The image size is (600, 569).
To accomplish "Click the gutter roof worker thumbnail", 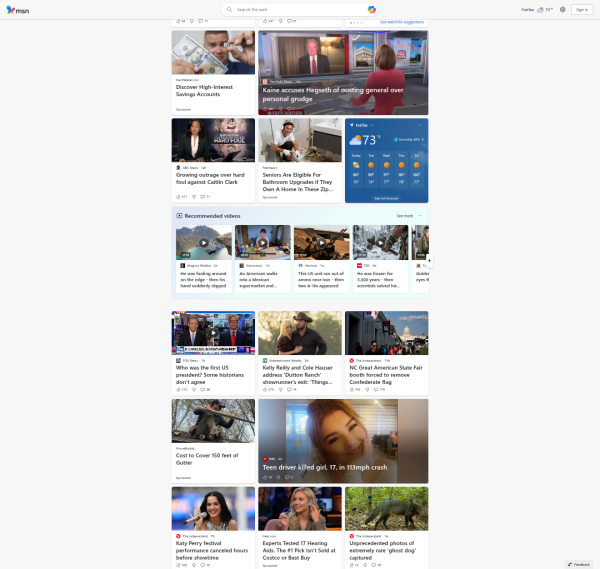I will (x=213, y=421).
